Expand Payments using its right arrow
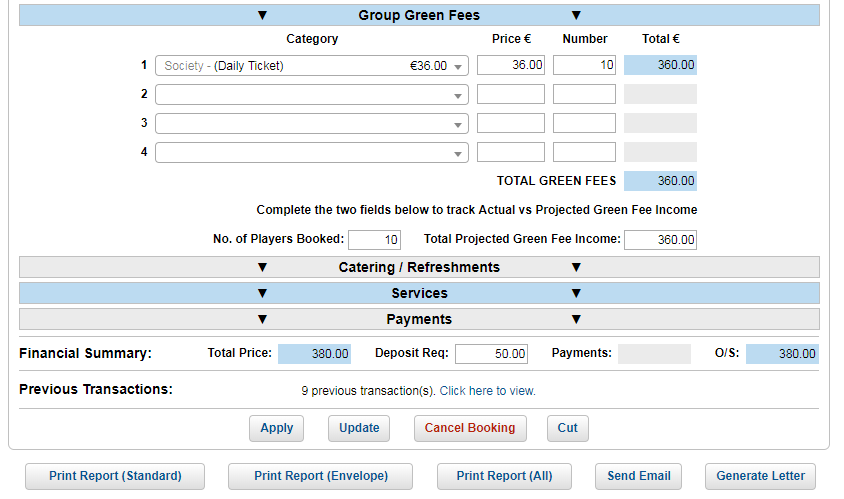Viewport: 844px width, 499px height. pos(576,319)
